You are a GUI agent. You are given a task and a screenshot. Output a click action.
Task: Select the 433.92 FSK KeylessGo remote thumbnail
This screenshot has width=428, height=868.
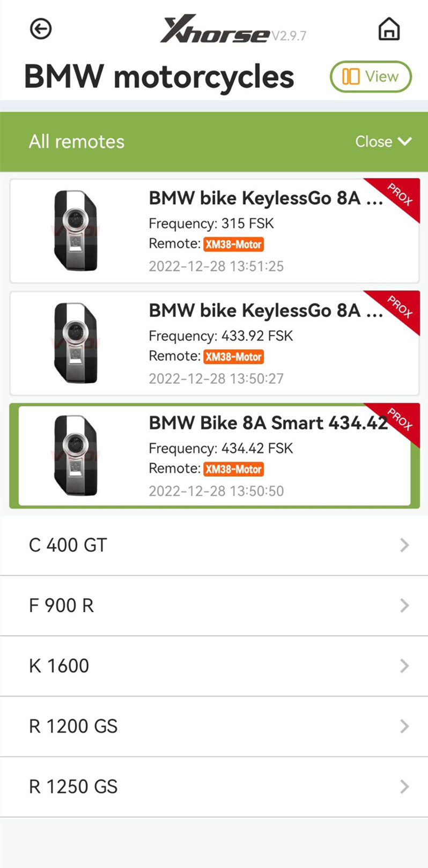pyautogui.click(x=76, y=343)
